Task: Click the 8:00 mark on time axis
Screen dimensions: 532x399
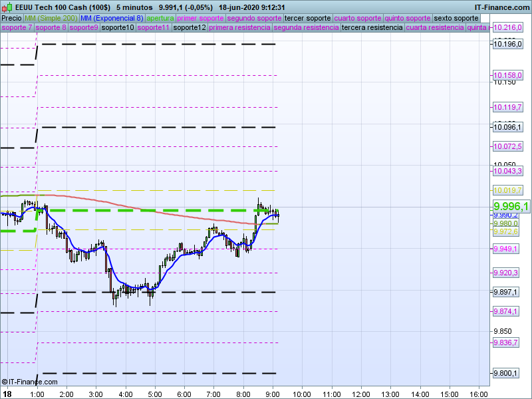Action: 243,394
